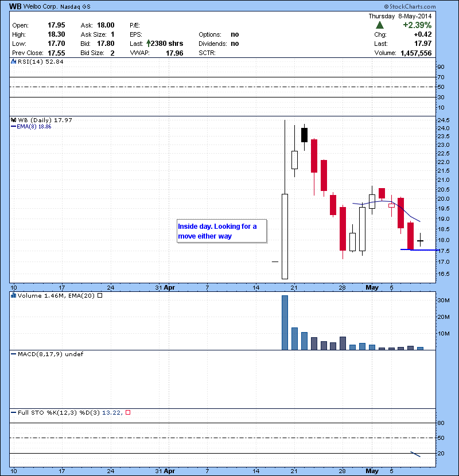
Task: Click the Bid Size value 2
Action: tap(112, 53)
